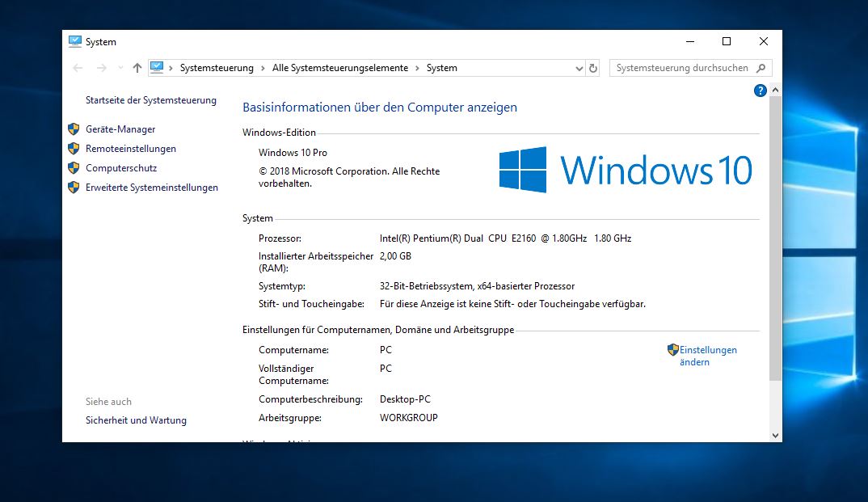Click the System window title bar icon
The height and width of the screenshot is (502, 868).
point(74,41)
